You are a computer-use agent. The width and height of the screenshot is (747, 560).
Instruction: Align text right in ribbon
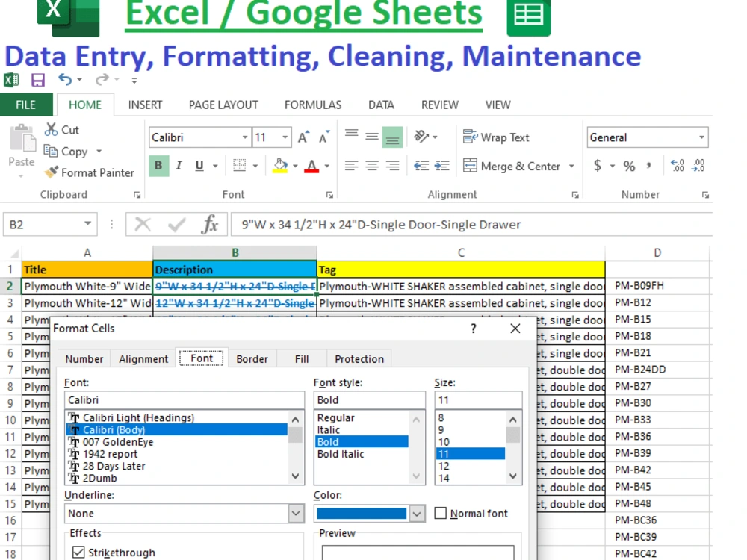coord(393,166)
